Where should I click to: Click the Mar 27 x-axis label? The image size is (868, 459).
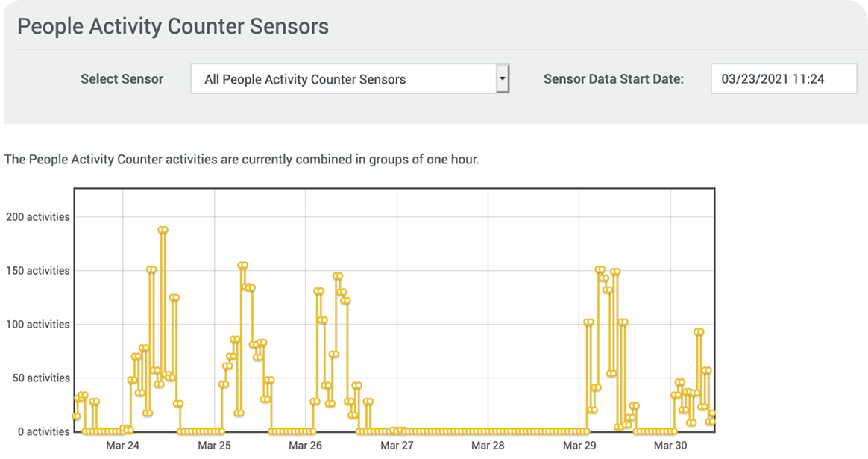pos(397,446)
